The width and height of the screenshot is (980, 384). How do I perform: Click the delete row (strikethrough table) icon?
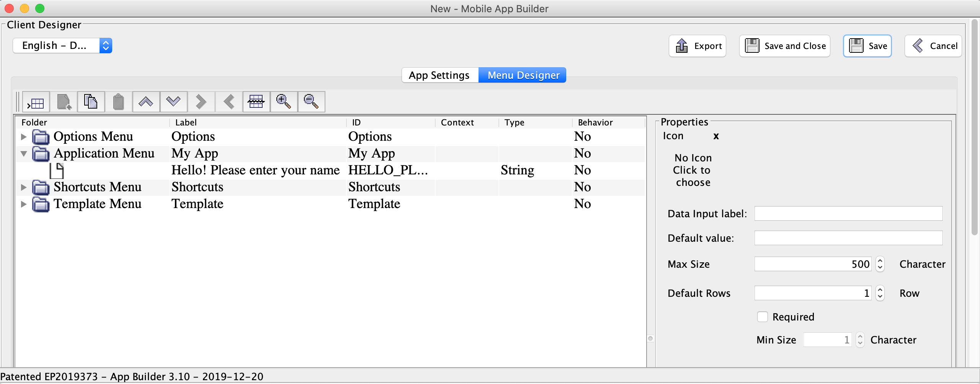256,102
